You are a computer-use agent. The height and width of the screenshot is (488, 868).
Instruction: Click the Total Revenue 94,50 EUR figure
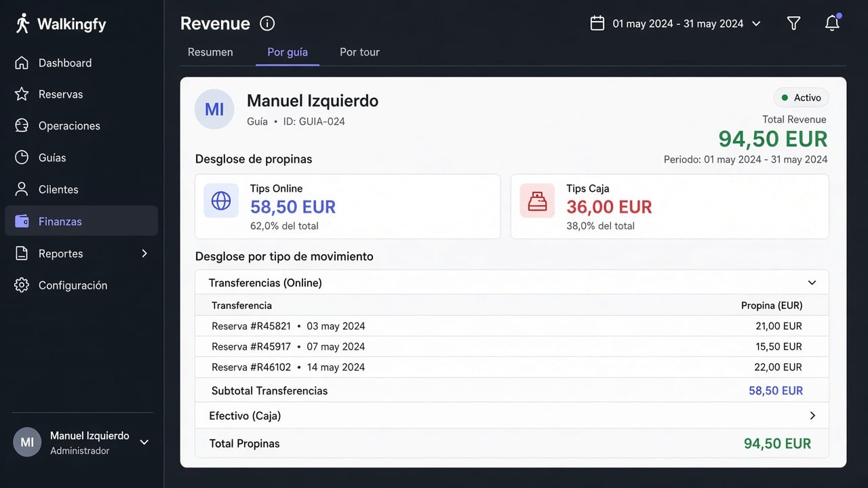click(773, 139)
